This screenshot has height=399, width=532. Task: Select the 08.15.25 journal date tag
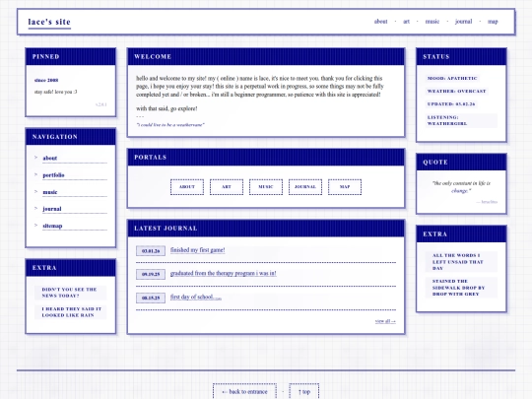click(x=151, y=298)
